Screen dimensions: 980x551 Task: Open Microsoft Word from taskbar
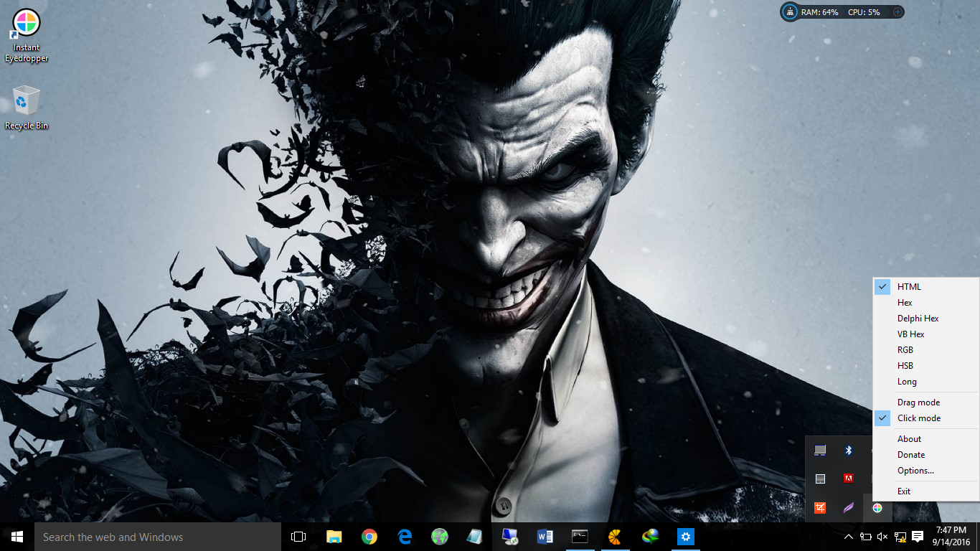coord(545,537)
